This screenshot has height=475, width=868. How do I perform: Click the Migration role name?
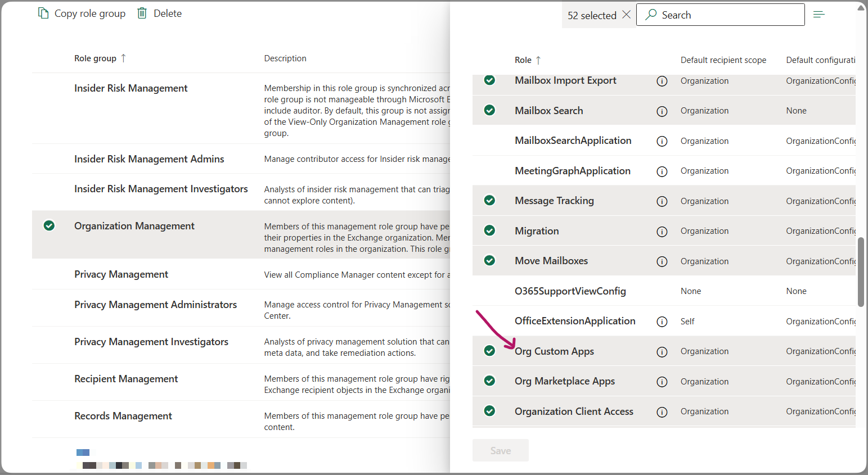coord(537,231)
